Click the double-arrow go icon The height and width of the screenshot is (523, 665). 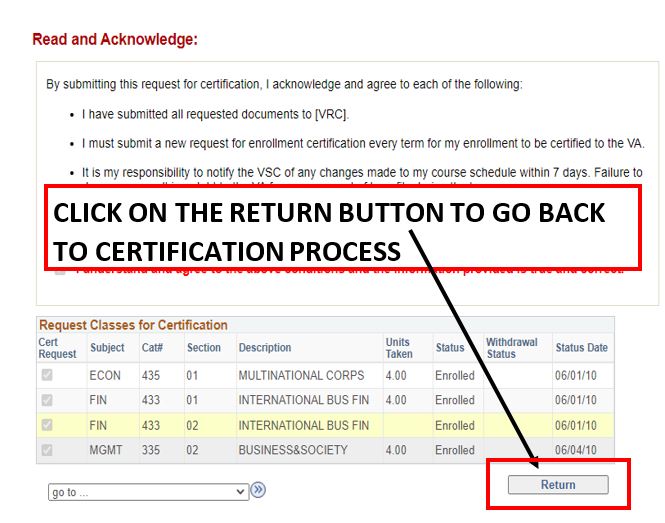[258, 490]
